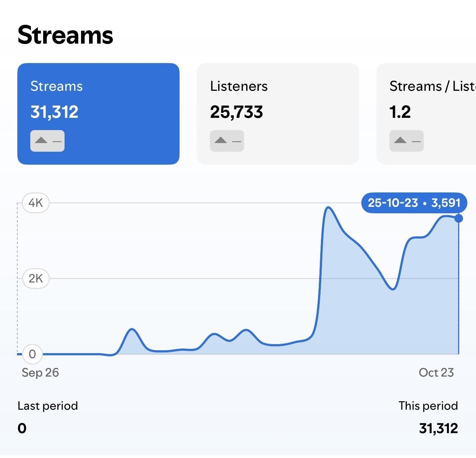Switch to the Listeners metric card
Viewport: 476px width, 458px height.
coord(278,114)
